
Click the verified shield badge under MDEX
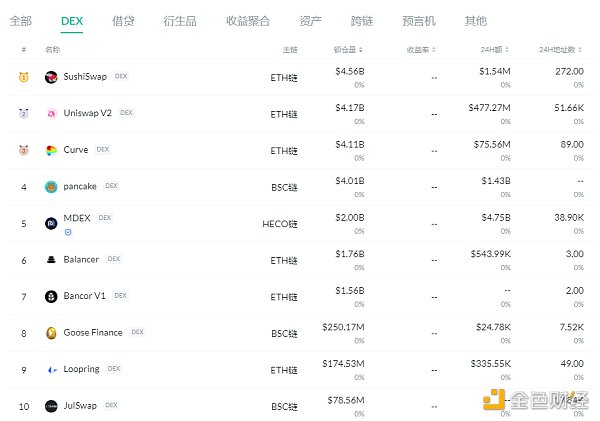tap(68, 232)
